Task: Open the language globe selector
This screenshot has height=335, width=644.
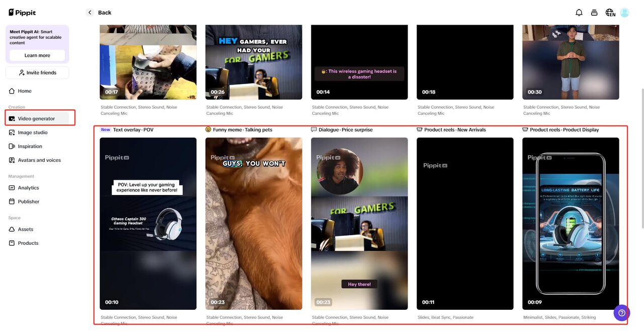Action: point(610,13)
